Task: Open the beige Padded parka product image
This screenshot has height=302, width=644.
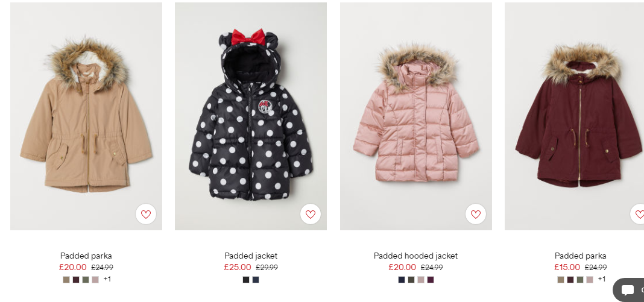Action: click(x=86, y=116)
